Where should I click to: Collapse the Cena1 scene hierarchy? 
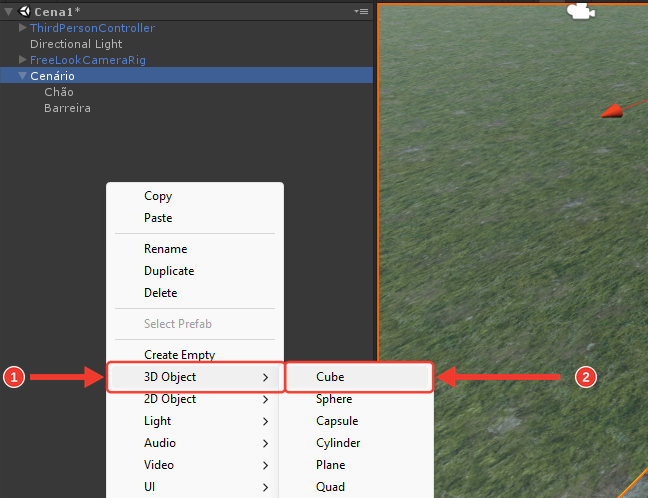tap(8, 12)
